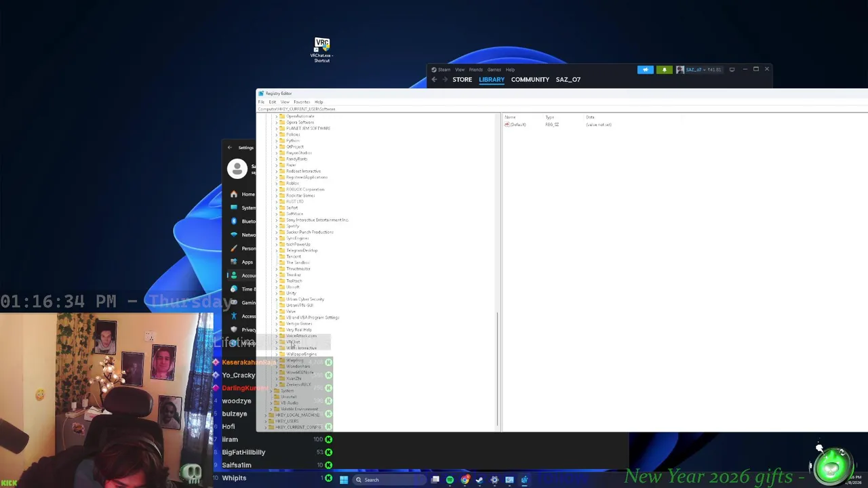Select VB and VBA Program Settings key
Viewport: 868px width, 488px height.
(x=313, y=318)
